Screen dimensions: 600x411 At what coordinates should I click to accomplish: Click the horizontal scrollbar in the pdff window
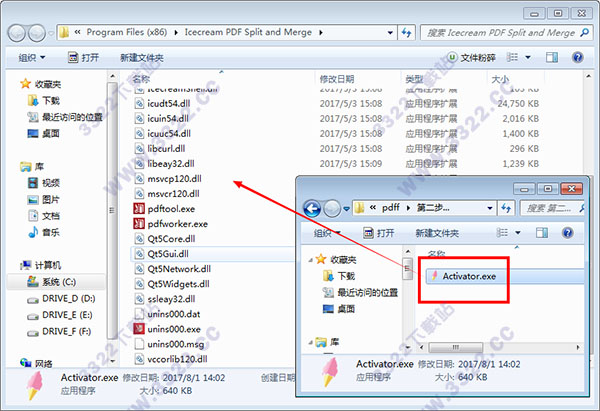[455, 347]
